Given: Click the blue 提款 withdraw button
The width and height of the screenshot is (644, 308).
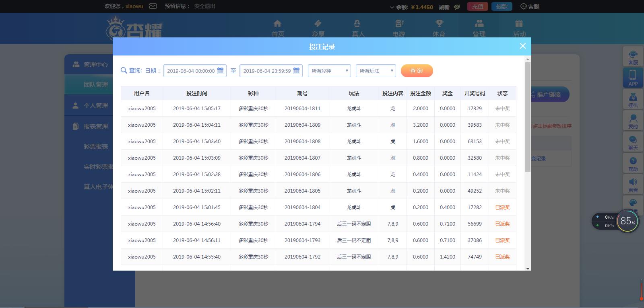Looking at the screenshot, I should pos(502,6).
